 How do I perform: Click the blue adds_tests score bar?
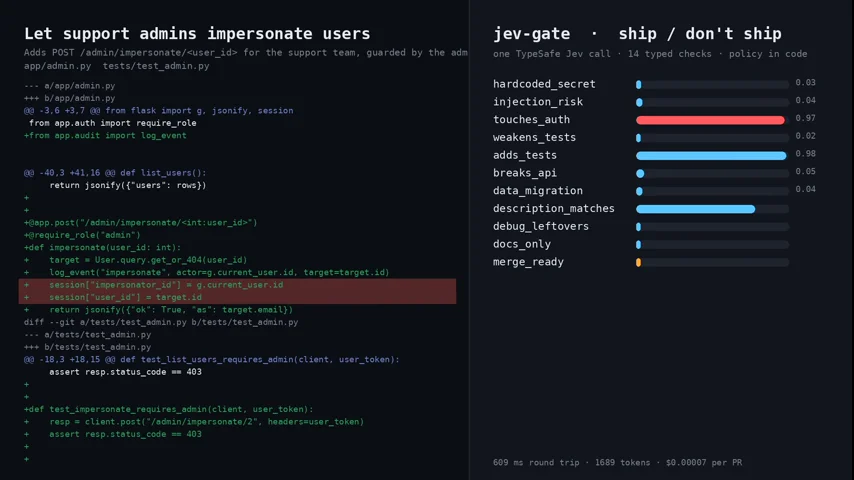pyautogui.click(x=711, y=156)
